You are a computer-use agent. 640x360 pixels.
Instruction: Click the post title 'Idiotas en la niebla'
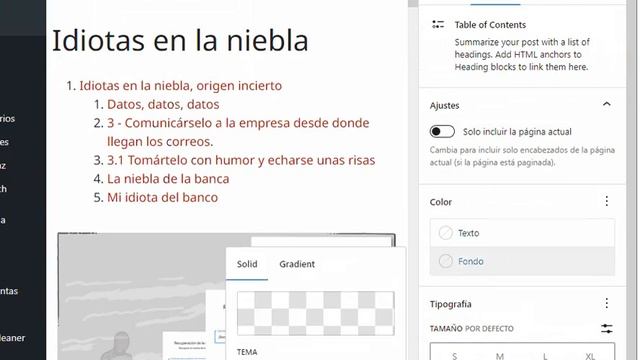click(x=180, y=41)
